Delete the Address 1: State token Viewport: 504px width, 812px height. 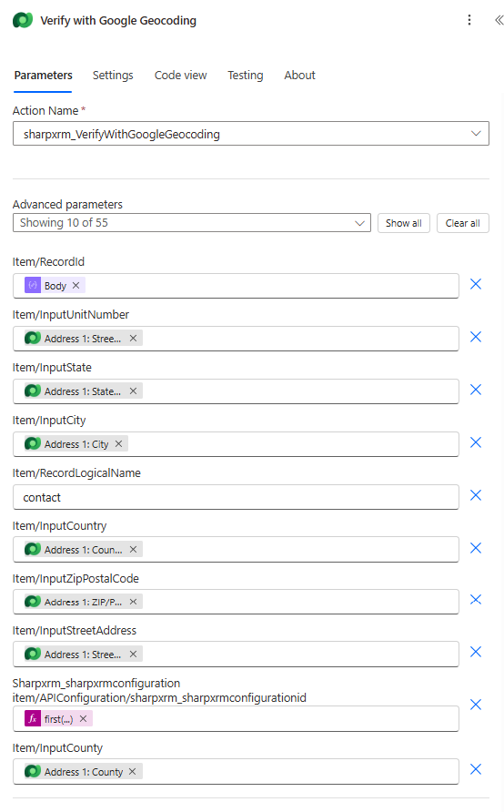pos(133,391)
